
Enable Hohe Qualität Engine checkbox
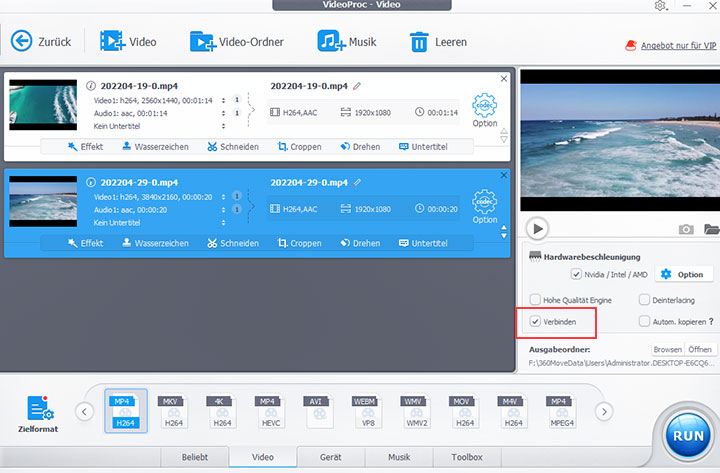[x=535, y=300]
